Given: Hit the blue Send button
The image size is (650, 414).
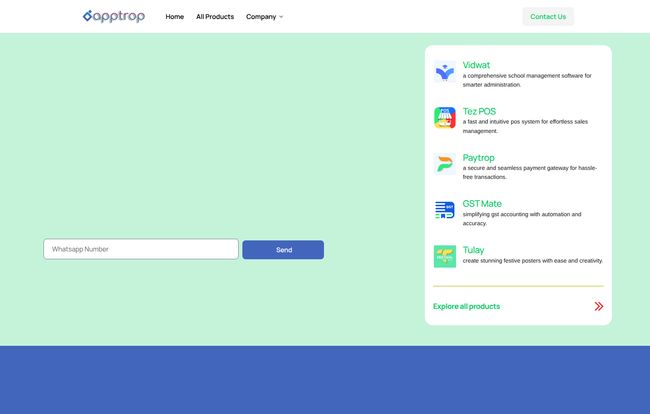Looking at the screenshot, I should click(x=283, y=250).
